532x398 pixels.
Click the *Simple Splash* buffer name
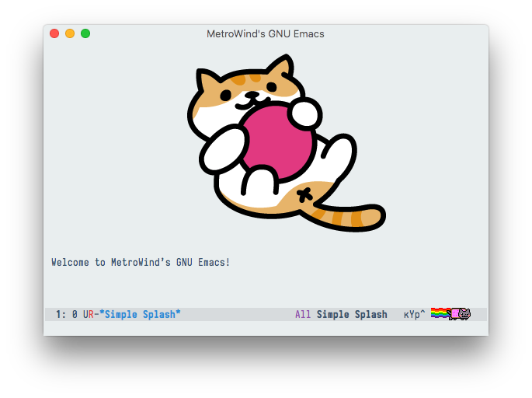[x=140, y=315]
